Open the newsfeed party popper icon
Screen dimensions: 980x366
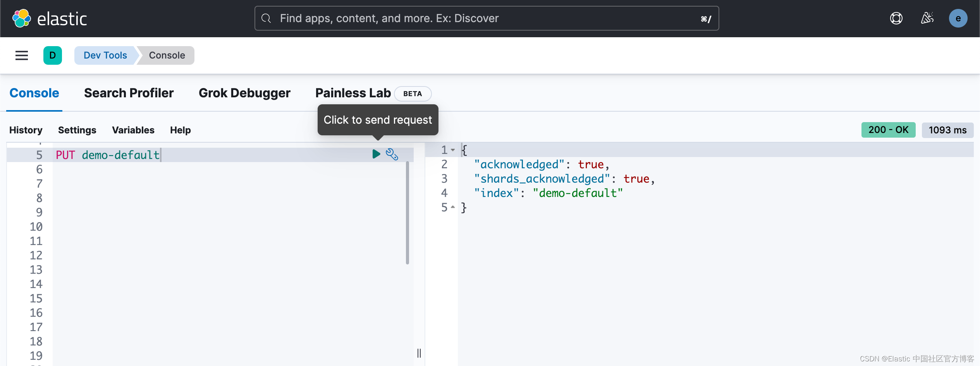[x=927, y=18]
